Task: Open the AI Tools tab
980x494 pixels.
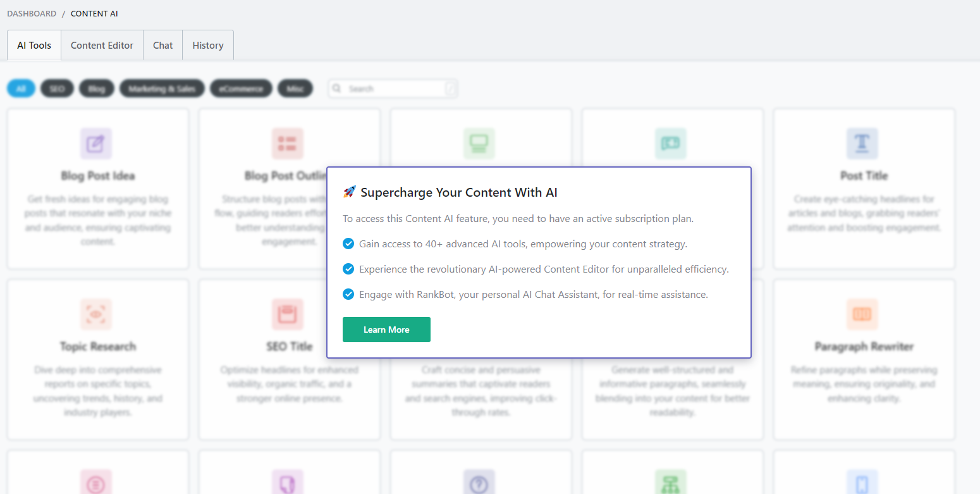Action: [34, 46]
